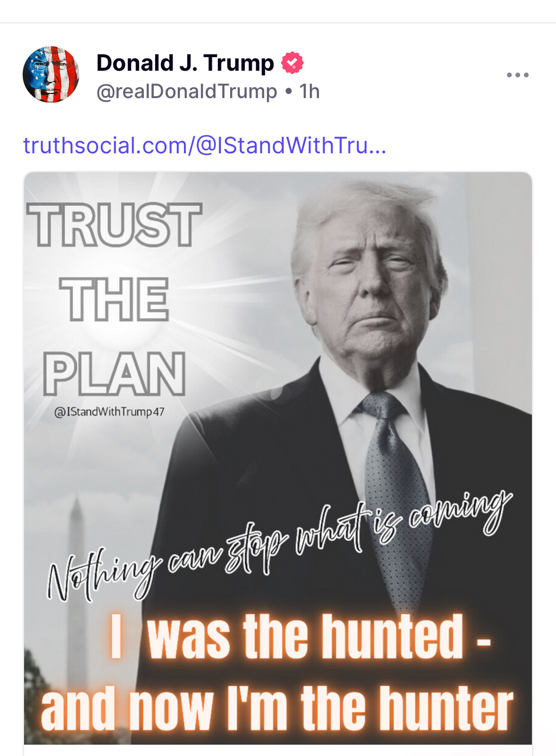The image size is (556, 756).
Task: Click the @IStandWithTrump47 watermark in the image
Action: tap(109, 412)
